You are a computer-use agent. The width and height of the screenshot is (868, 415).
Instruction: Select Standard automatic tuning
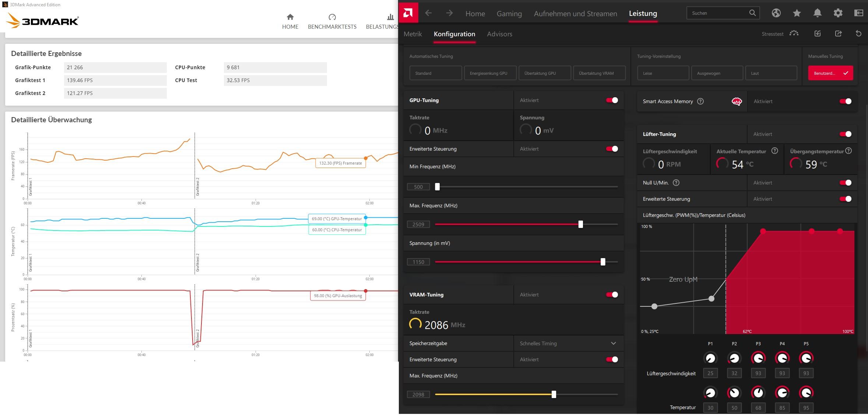click(436, 73)
